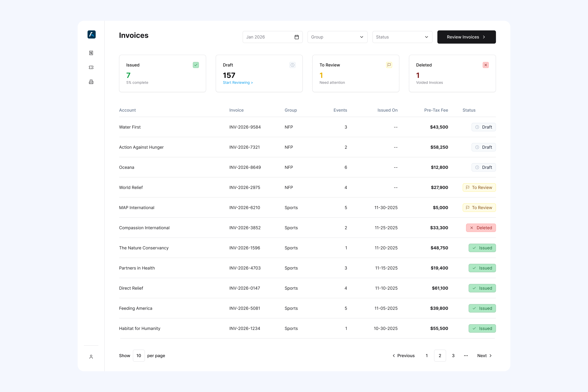This screenshot has height=392, width=588.
Task: Open the building icon in sidebar
Action: click(91, 82)
